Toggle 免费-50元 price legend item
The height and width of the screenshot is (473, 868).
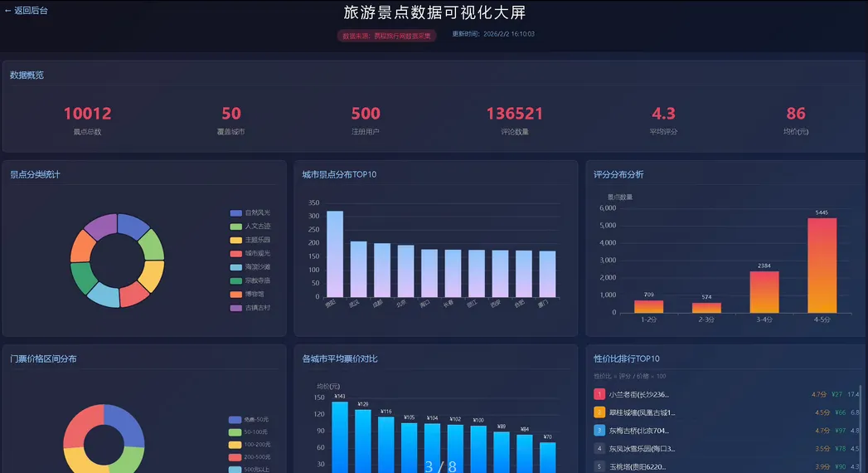pyautogui.click(x=249, y=419)
